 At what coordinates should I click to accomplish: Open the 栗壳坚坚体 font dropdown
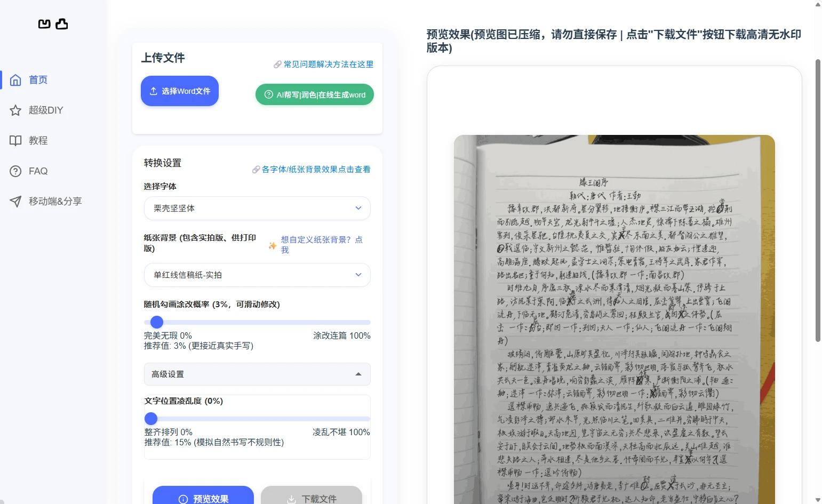coord(257,209)
